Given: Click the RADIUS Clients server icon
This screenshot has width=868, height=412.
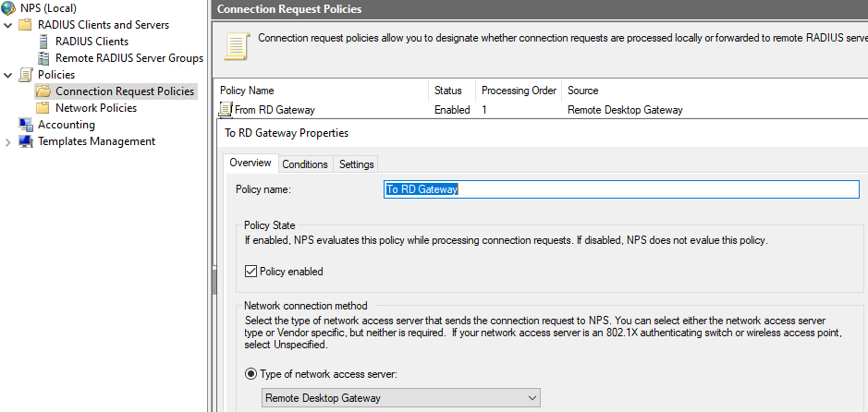Looking at the screenshot, I should click(x=43, y=42).
